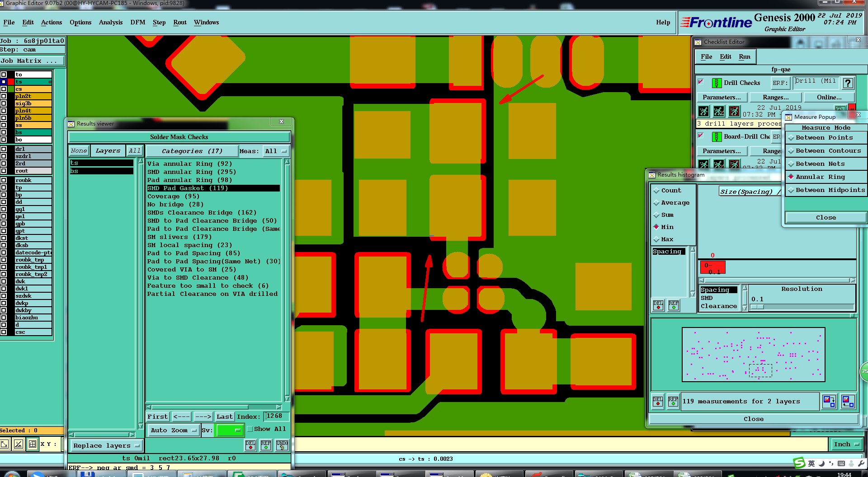Open the Meas: All dropdown
Screen dimensions: 868x477
pyautogui.click(x=276, y=151)
